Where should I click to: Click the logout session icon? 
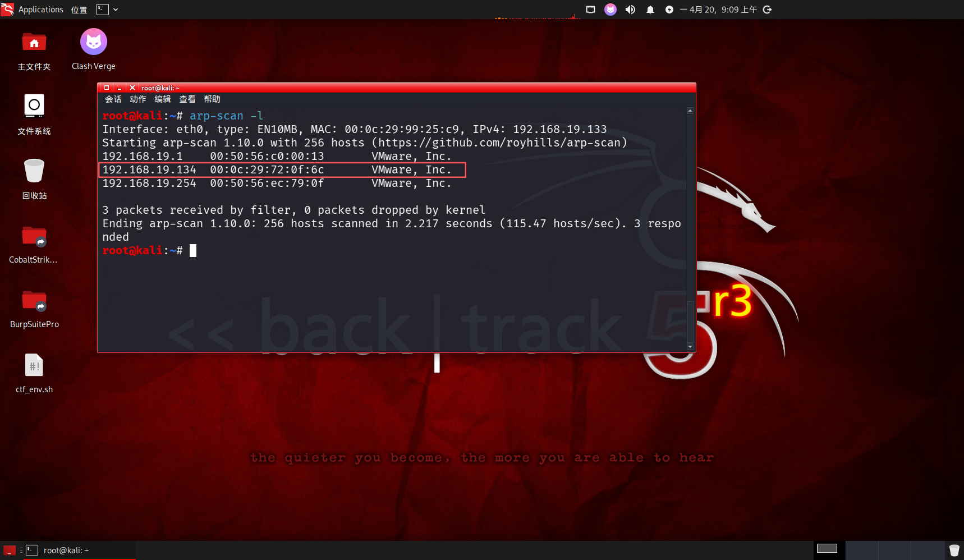(x=768, y=10)
